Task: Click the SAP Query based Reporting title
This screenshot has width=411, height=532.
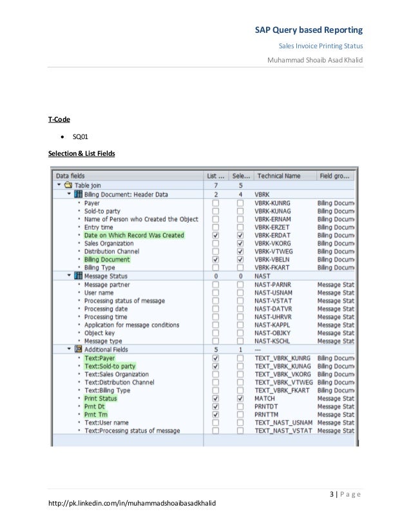Action: 309,30
